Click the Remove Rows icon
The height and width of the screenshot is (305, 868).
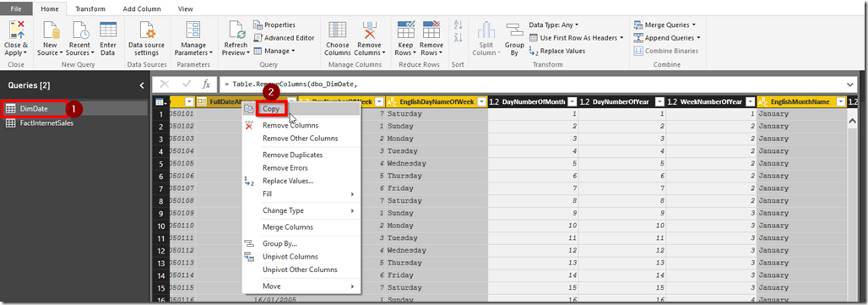pyautogui.click(x=431, y=30)
